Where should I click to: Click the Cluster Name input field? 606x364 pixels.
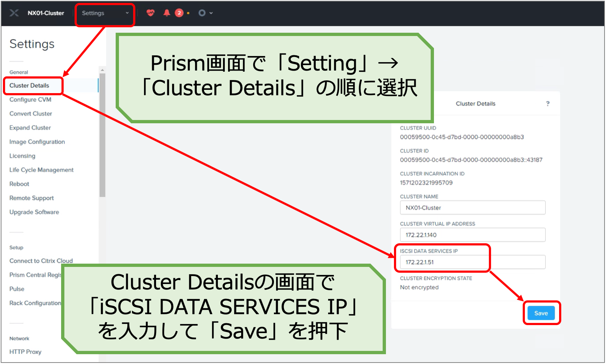pyautogui.click(x=473, y=208)
